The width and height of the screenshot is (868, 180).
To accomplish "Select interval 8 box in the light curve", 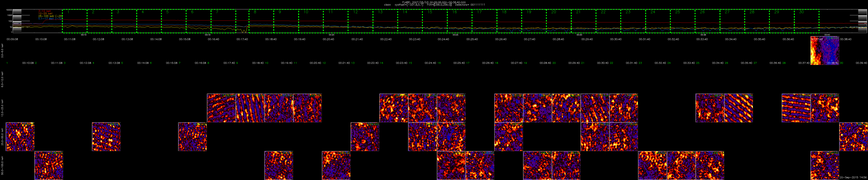I will pos(261,21).
